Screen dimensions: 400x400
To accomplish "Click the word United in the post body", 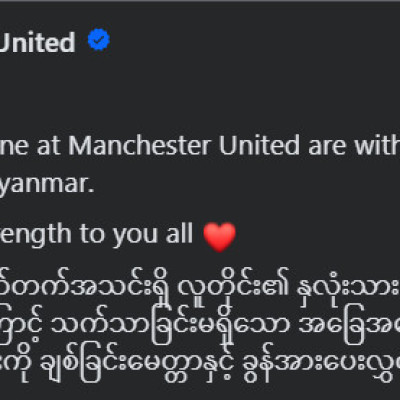I will coord(260,146).
